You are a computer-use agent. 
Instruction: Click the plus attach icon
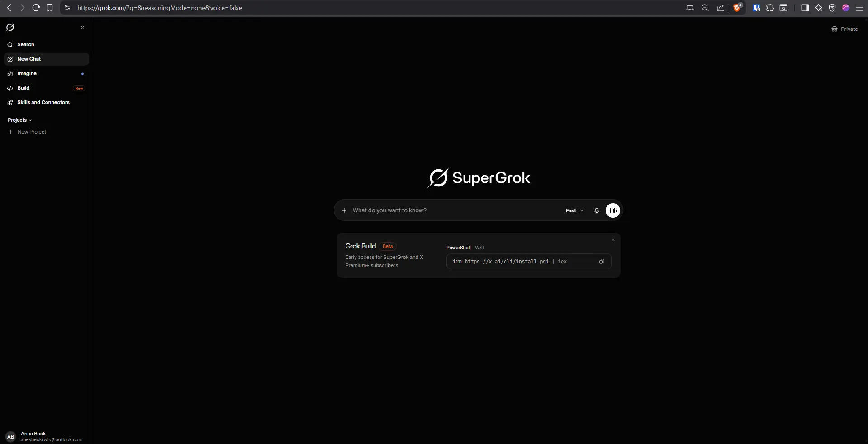coord(344,210)
